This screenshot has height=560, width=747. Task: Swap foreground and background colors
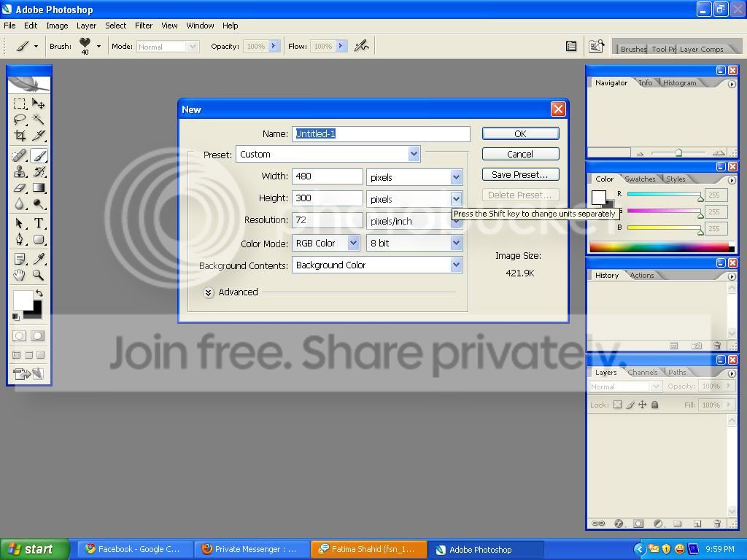(x=39, y=293)
